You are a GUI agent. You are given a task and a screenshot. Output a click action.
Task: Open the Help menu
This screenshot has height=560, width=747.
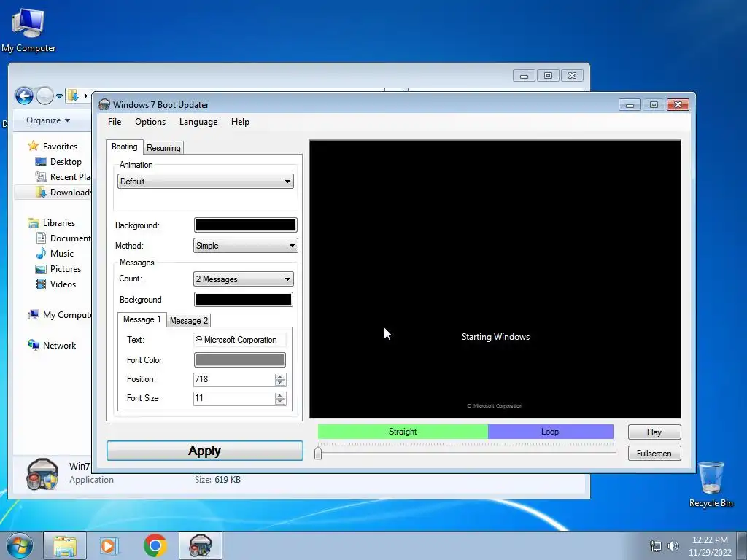240,122
